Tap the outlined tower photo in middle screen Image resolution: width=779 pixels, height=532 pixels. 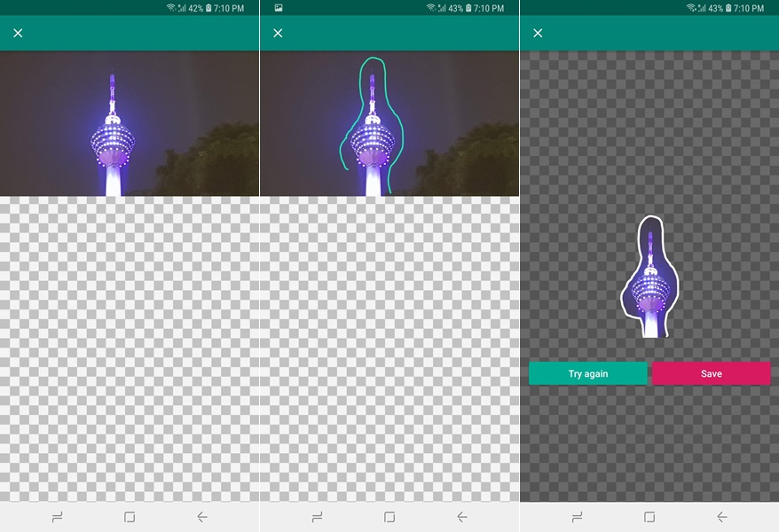point(389,123)
